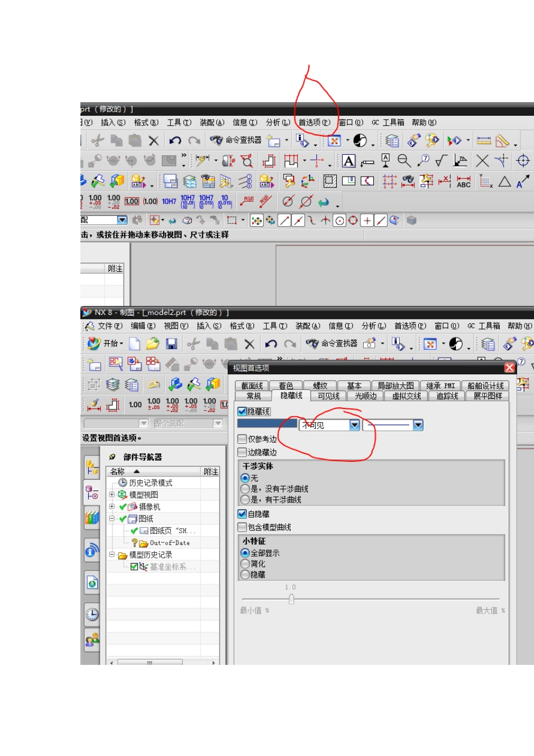The image size is (534, 756).
Task: Open the History clock tab in sidebar
Action: [x=92, y=614]
